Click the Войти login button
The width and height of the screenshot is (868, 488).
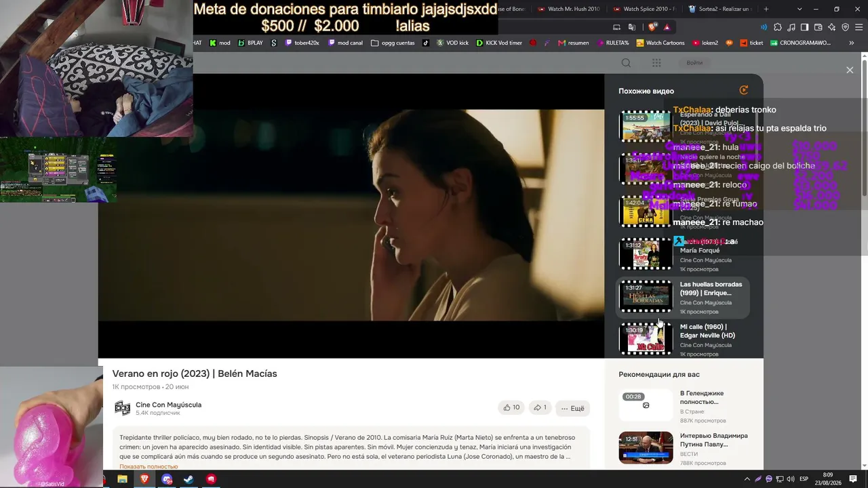(694, 63)
